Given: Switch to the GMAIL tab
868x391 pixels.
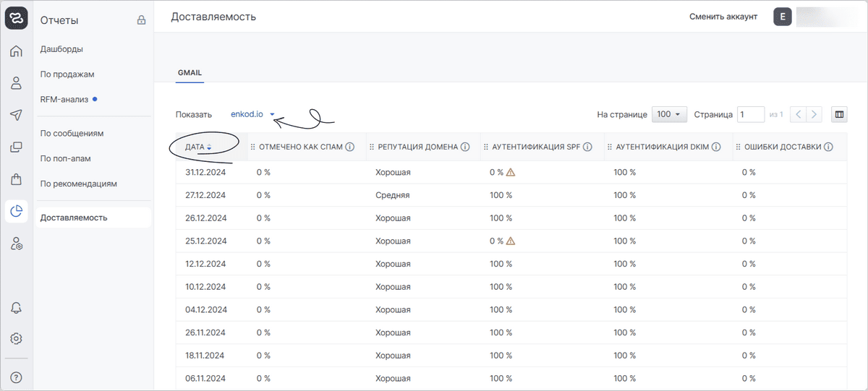Looking at the screenshot, I should tap(190, 73).
